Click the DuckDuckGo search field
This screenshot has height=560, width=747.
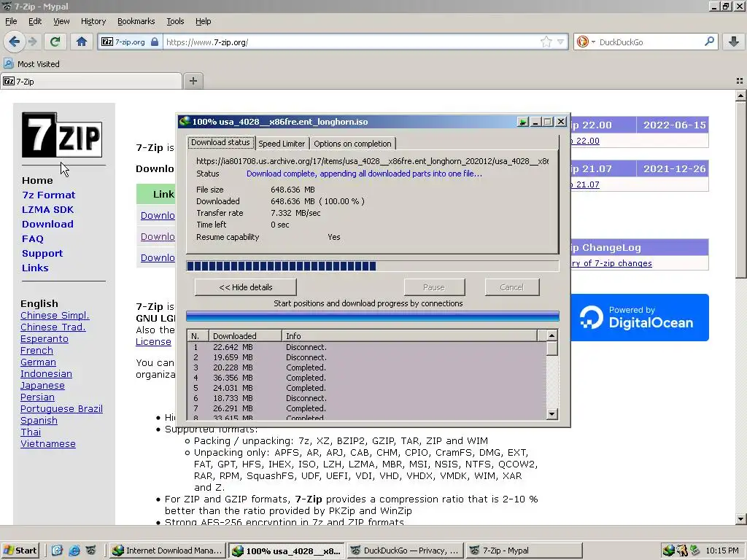point(649,42)
